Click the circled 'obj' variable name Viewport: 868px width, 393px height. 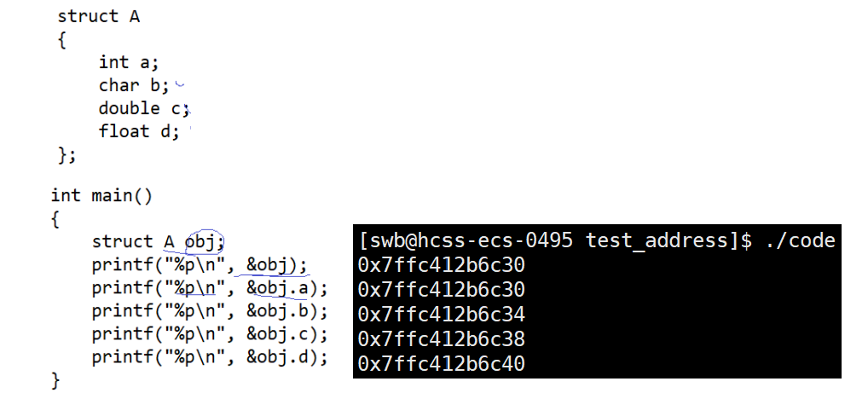[x=203, y=242]
